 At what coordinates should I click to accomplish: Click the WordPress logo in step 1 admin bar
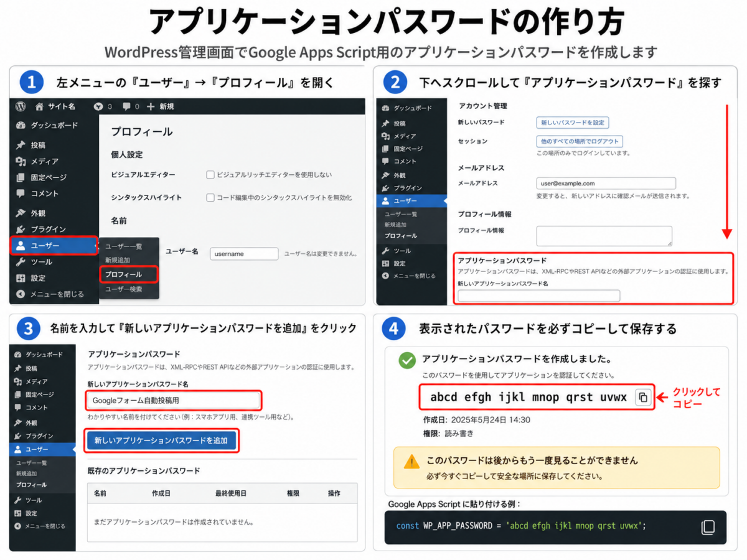[21, 106]
